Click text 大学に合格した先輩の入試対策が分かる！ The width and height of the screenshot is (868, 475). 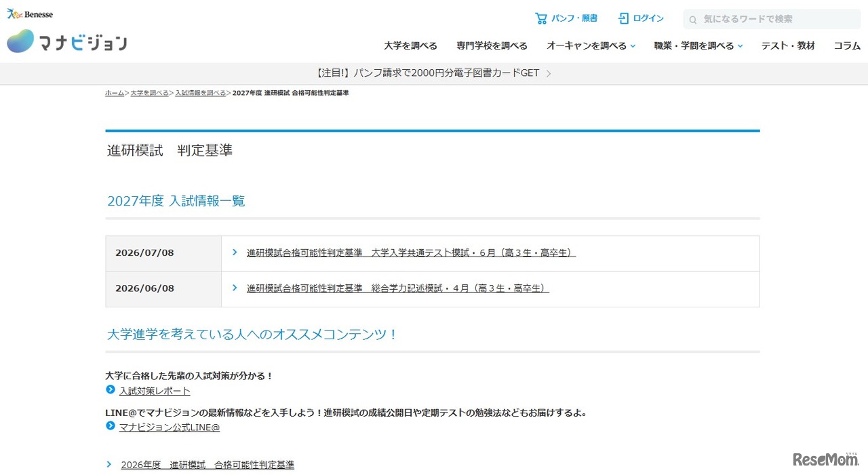189,375
